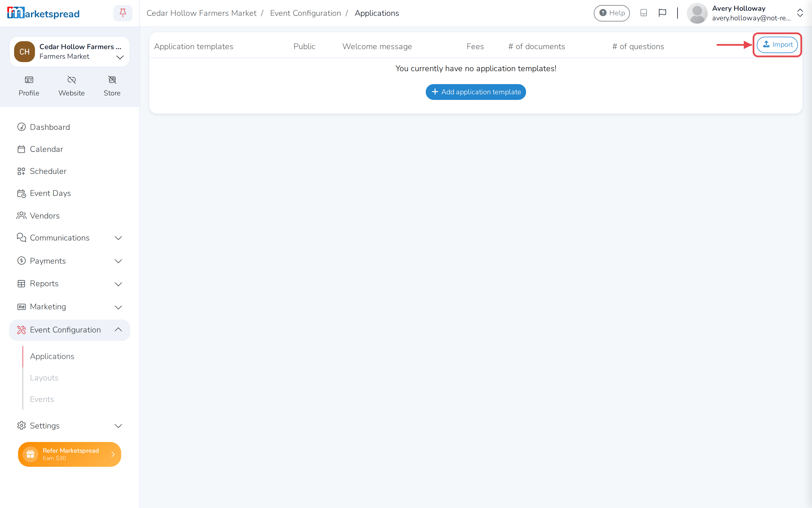Click the Applications breadcrumb
The image size is (812, 508).
coord(377,13)
